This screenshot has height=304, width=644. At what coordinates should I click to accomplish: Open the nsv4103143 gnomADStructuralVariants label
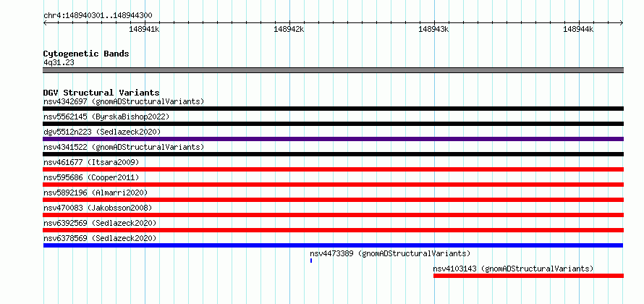coord(513,269)
